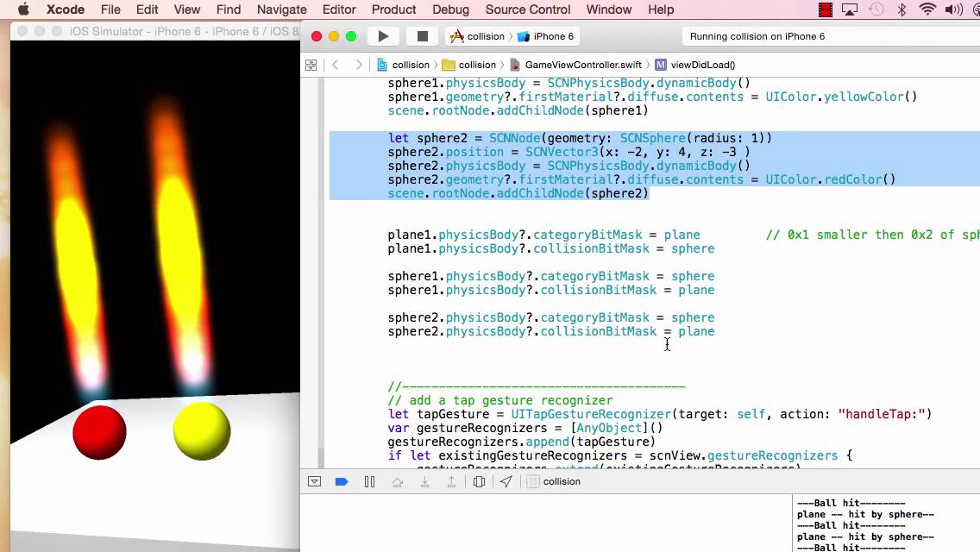
Task: Open the Editor menu
Action: pyautogui.click(x=339, y=9)
